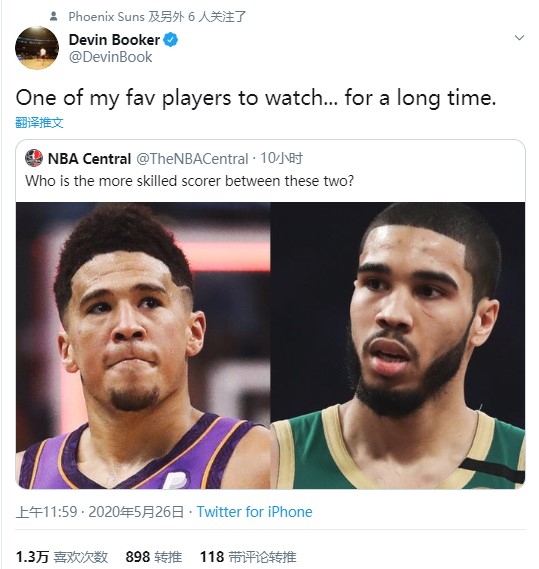The width and height of the screenshot is (539, 569).
Task: Click the @TheNBACentral handle
Action: pos(192,159)
